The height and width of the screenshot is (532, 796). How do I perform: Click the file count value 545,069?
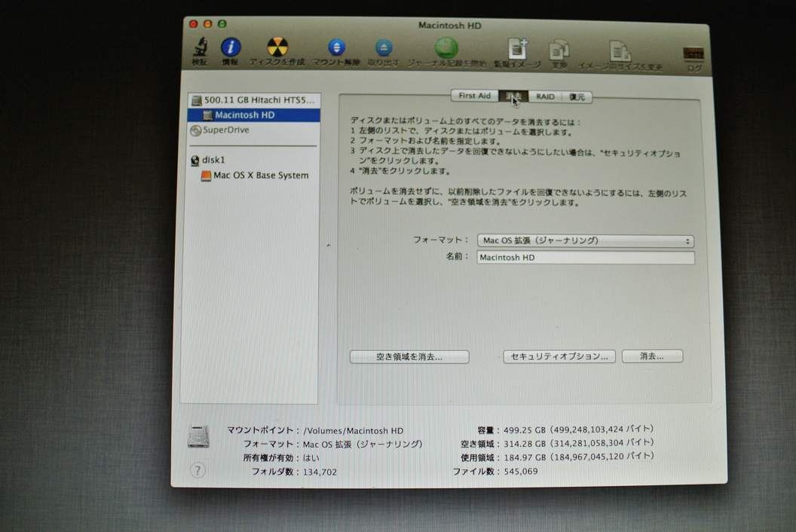point(521,471)
